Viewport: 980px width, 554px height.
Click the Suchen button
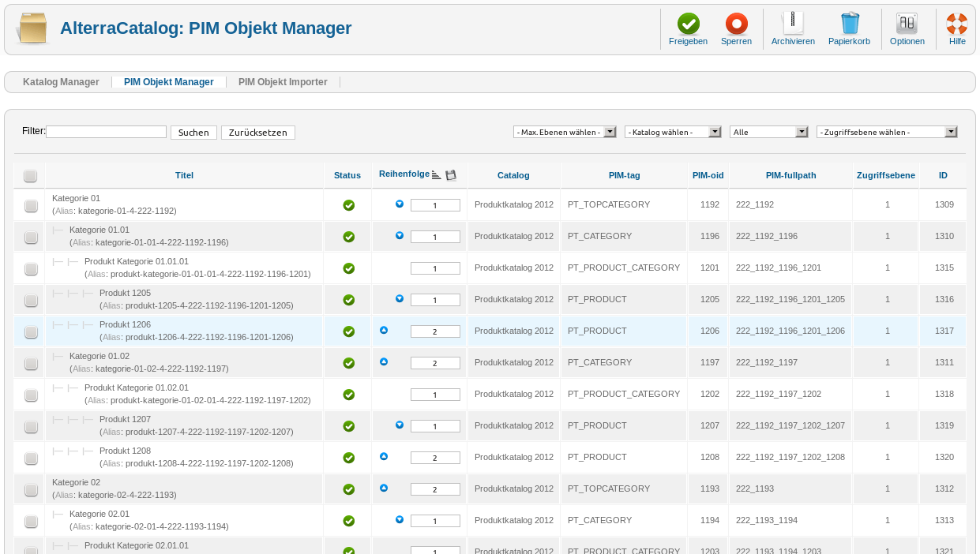pos(193,132)
